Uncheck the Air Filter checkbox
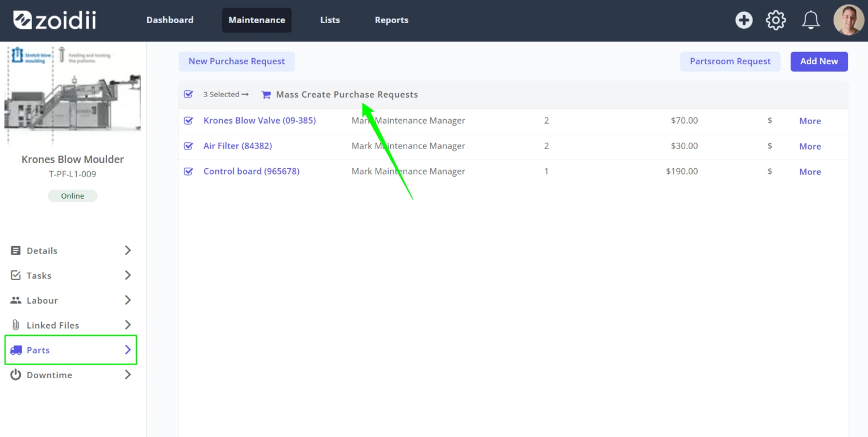Screen dimensions: 868x437 pos(188,146)
